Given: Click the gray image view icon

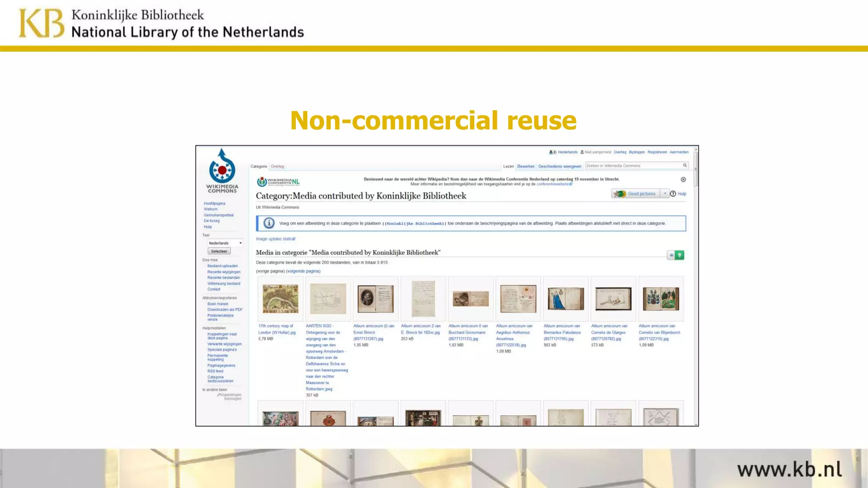Looking at the screenshot, I should click(x=671, y=255).
